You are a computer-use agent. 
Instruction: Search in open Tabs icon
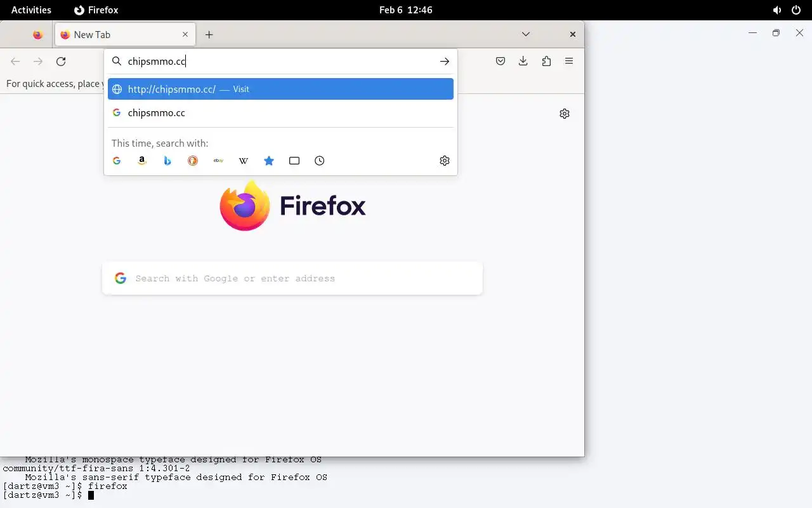pos(294,161)
